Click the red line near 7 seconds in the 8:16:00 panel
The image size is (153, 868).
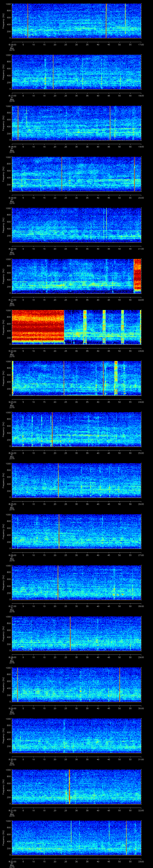pos(28,21)
